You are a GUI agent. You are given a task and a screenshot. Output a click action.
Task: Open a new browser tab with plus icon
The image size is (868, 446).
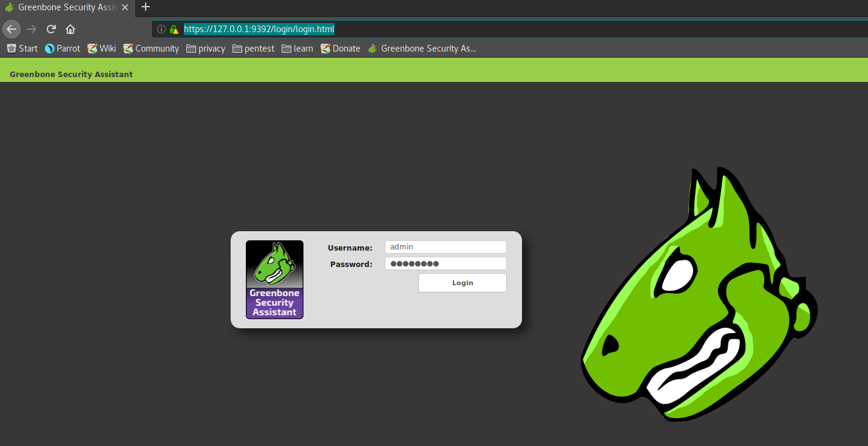coord(145,7)
